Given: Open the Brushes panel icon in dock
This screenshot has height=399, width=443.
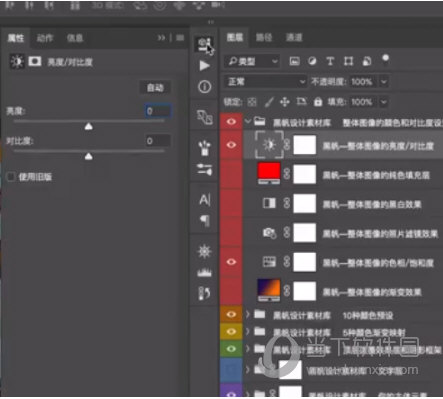Looking at the screenshot, I should (x=204, y=148).
